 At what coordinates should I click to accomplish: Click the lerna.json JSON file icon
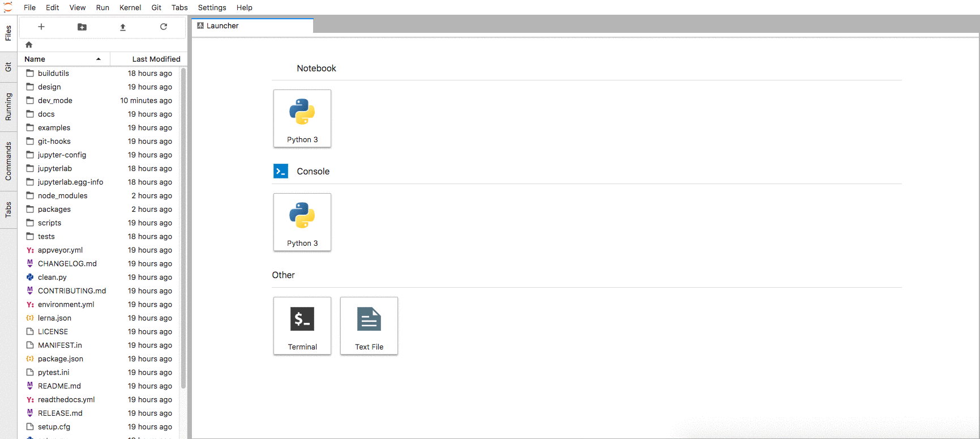(30, 318)
